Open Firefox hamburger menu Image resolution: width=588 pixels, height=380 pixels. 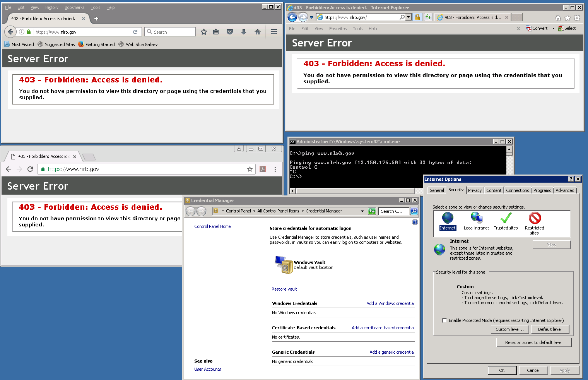(x=274, y=32)
